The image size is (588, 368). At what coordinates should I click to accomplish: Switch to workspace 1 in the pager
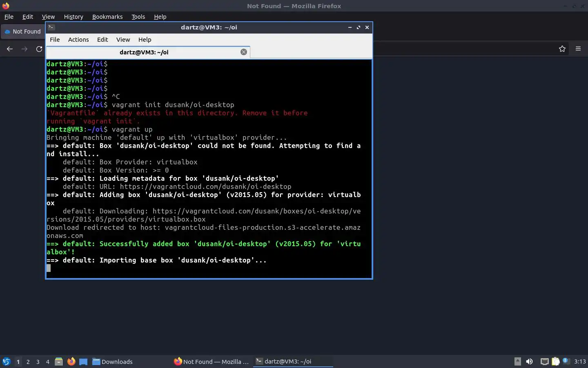click(x=18, y=361)
